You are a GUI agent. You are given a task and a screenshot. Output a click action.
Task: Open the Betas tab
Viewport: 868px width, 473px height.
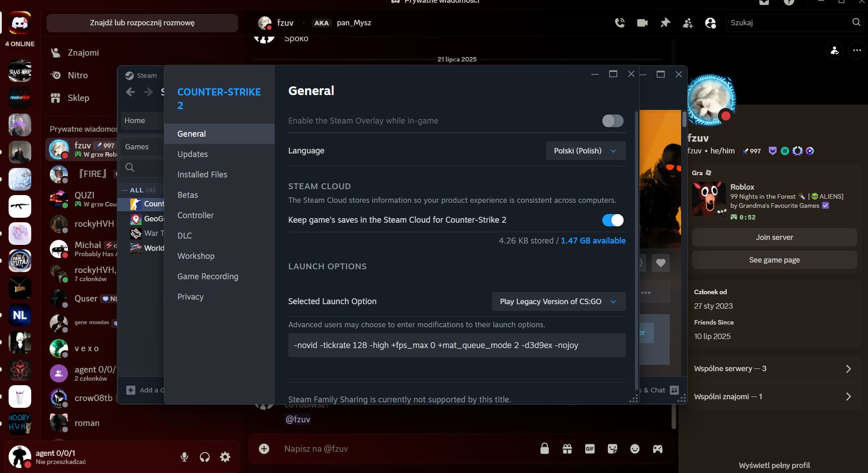219,195
